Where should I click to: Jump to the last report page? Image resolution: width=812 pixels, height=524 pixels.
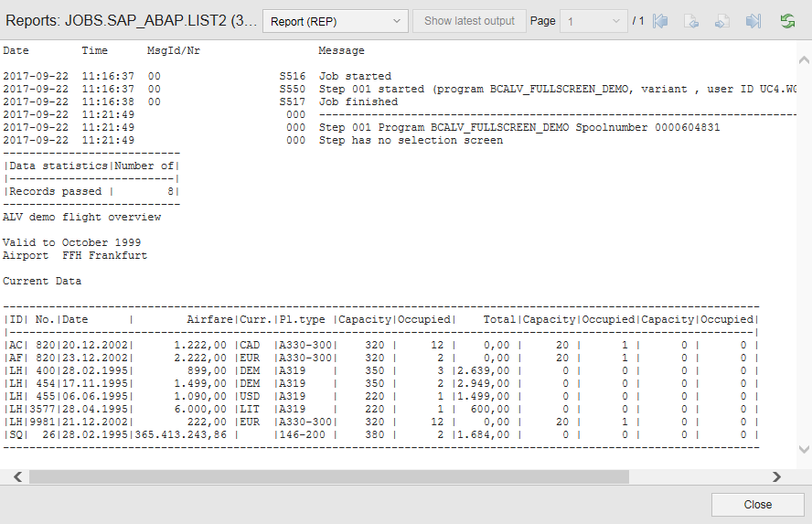click(x=753, y=21)
